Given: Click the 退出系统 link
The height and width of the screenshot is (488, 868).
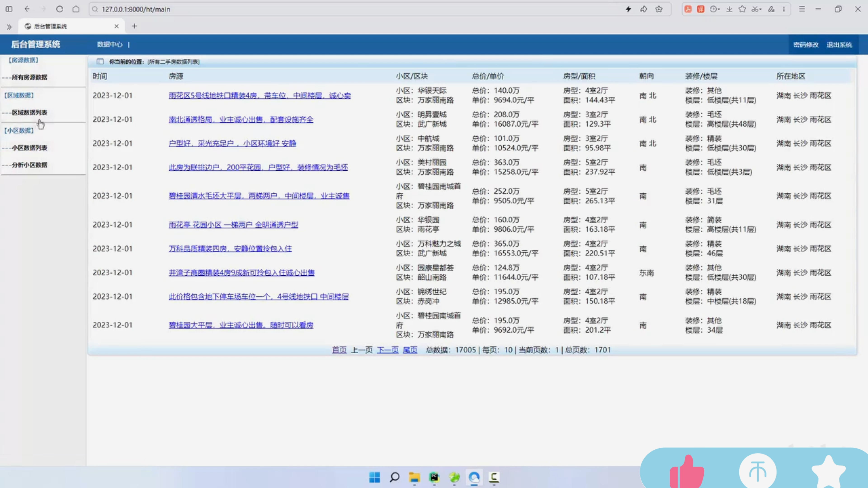Looking at the screenshot, I should pyautogui.click(x=839, y=45).
